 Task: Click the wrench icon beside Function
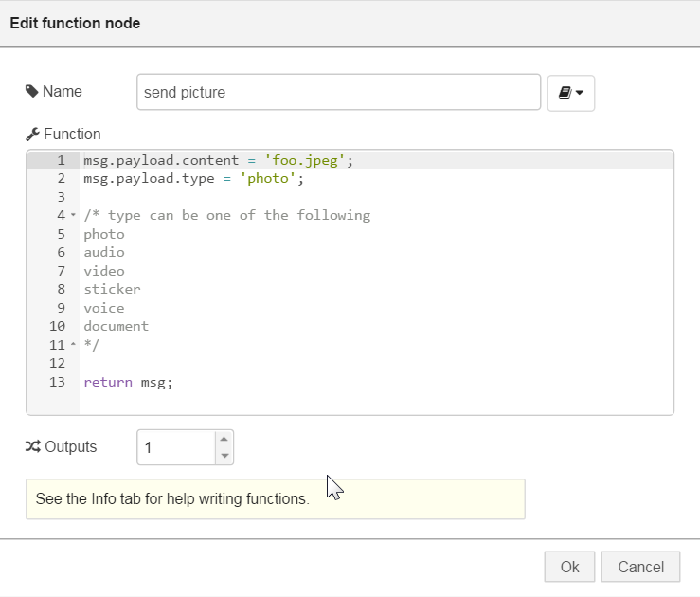[x=32, y=135]
